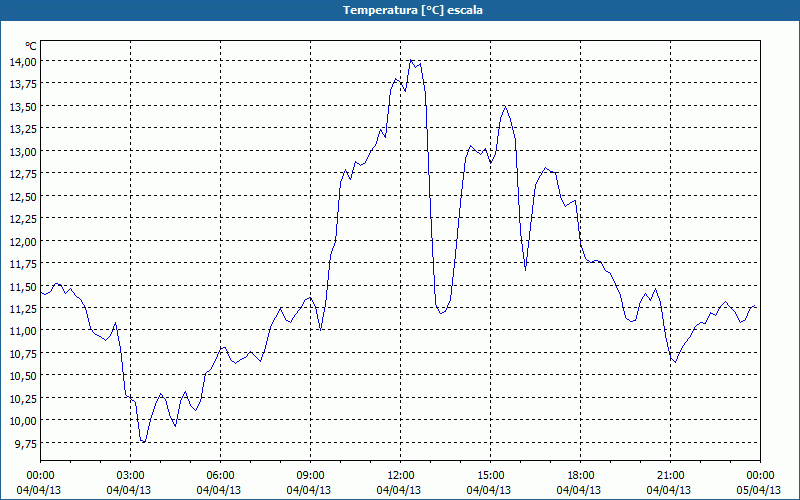Select the "04/04/13" date under 21:00
800x500 pixels.
tap(669, 490)
